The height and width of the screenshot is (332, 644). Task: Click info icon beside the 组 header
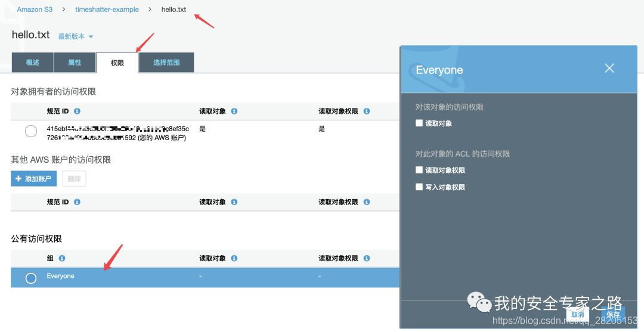pyautogui.click(x=62, y=258)
